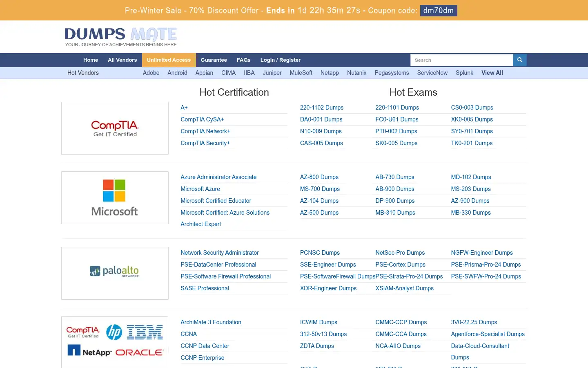This screenshot has height=368, width=588.
Task: Open the Palo Alto Networks logo
Action: pyautogui.click(x=115, y=273)
